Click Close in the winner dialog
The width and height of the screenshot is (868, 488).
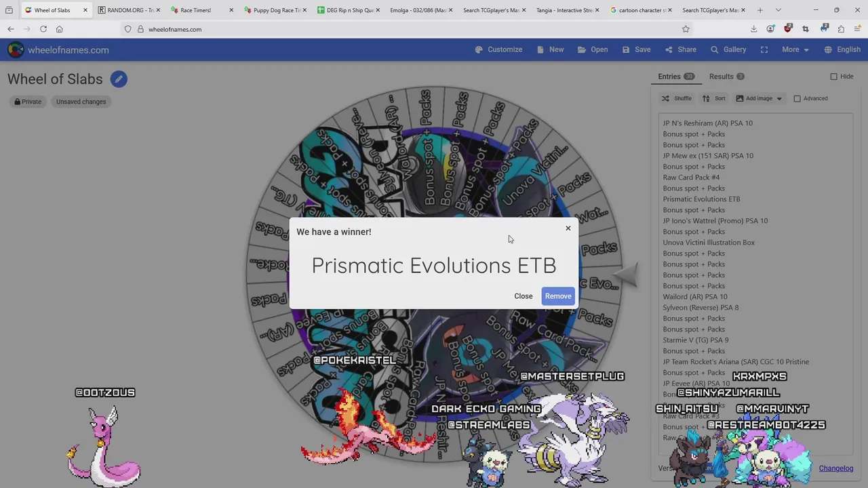(523, 296)
